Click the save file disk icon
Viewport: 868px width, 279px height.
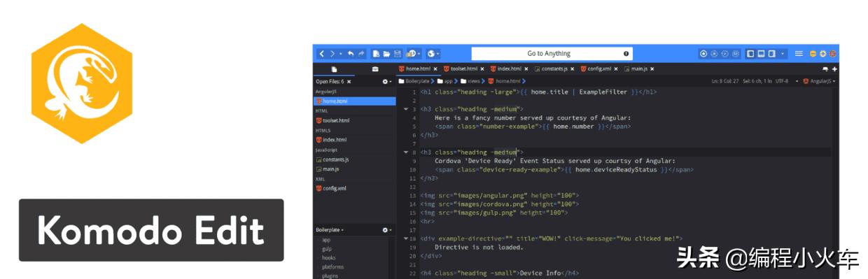[x=397, y=53]
